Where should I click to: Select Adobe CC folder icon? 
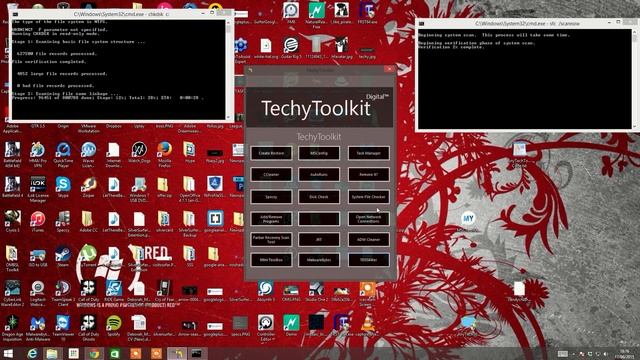coord(88,220)
